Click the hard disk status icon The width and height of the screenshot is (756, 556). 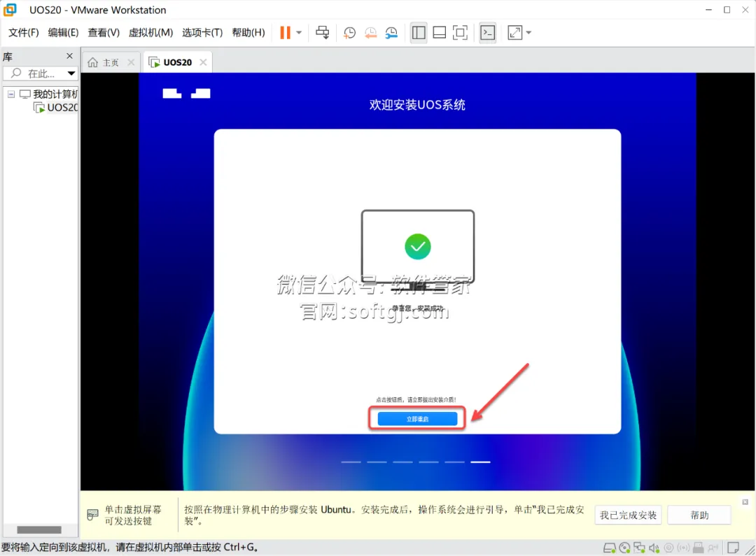coord(610,548)
